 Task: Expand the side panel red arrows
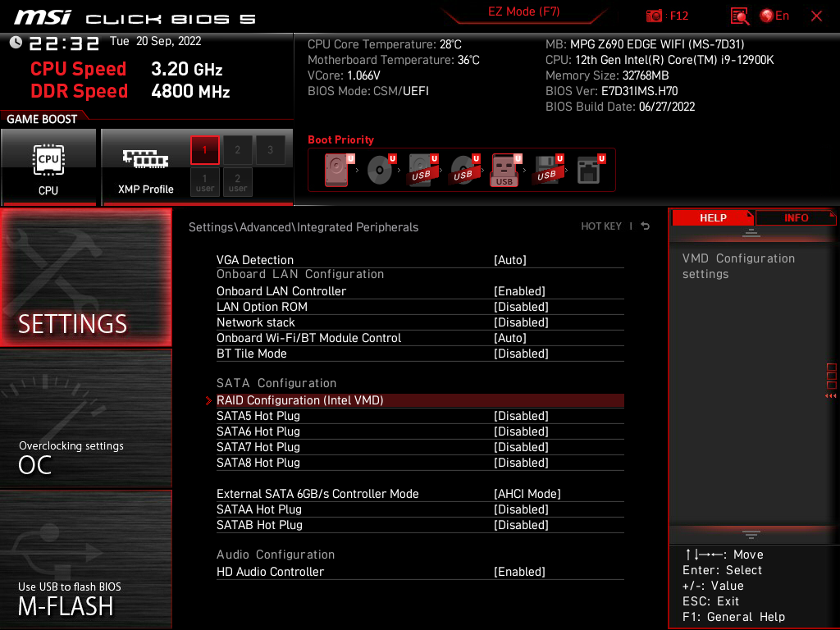click(831, 396)
